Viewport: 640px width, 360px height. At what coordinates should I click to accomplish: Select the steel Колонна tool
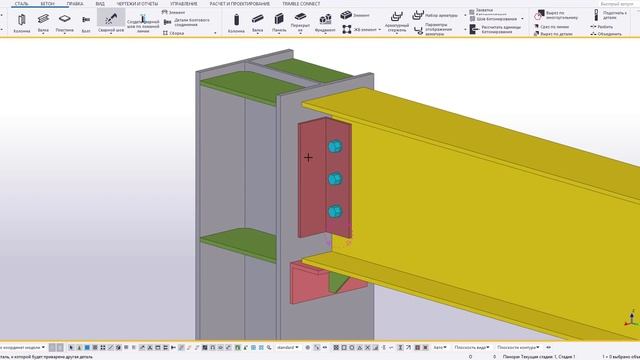[x=22, y=23]
